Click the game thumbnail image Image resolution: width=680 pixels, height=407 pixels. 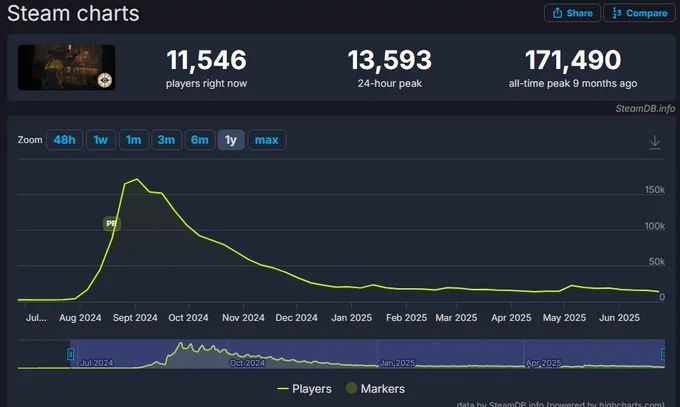pyautogui.click(x=66, y=67)
